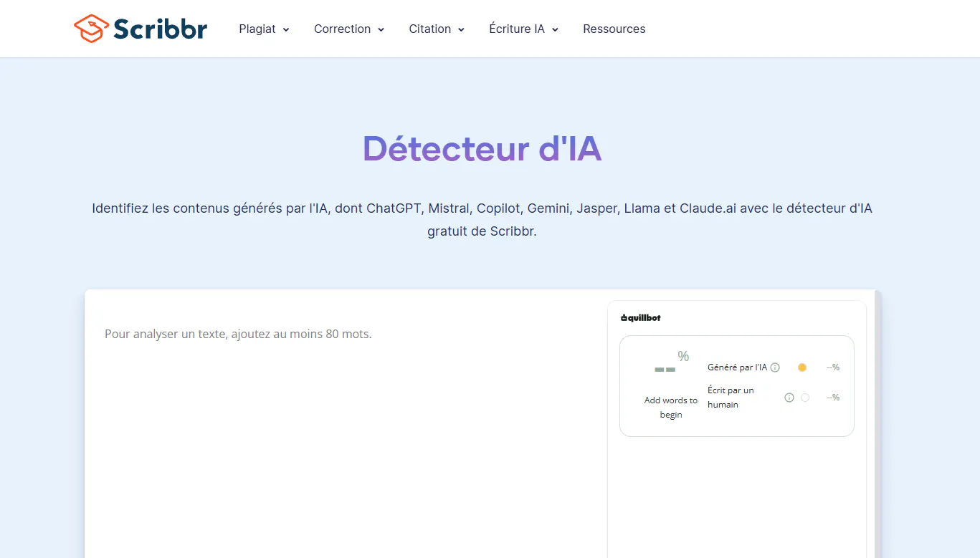This screenshot has width=980, height=558.
Task: Select the "Écrit par un humain" label
Action: click(731, 398)
